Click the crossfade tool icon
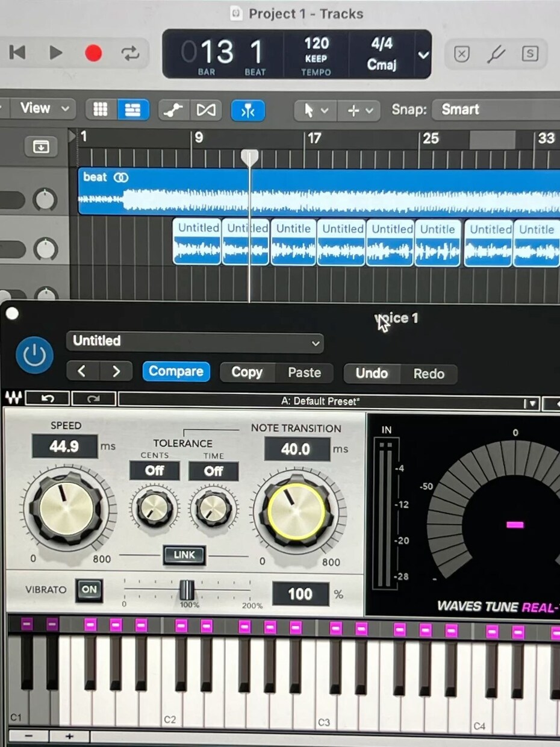 tap(206, 110)
